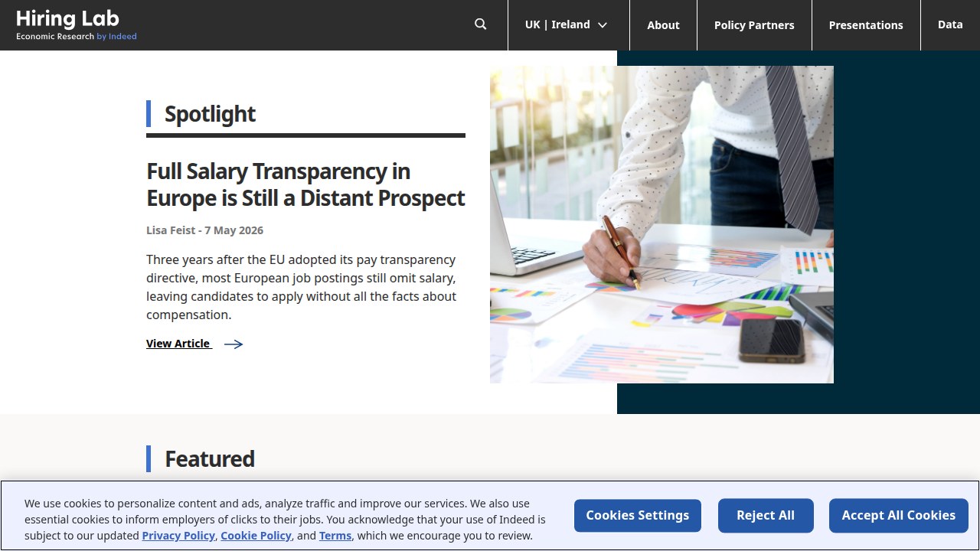Click the author line Lisa Feist - 7 May 2026
Screen dimensions: 980x551
pyautogui.click(x=205, y=230)
